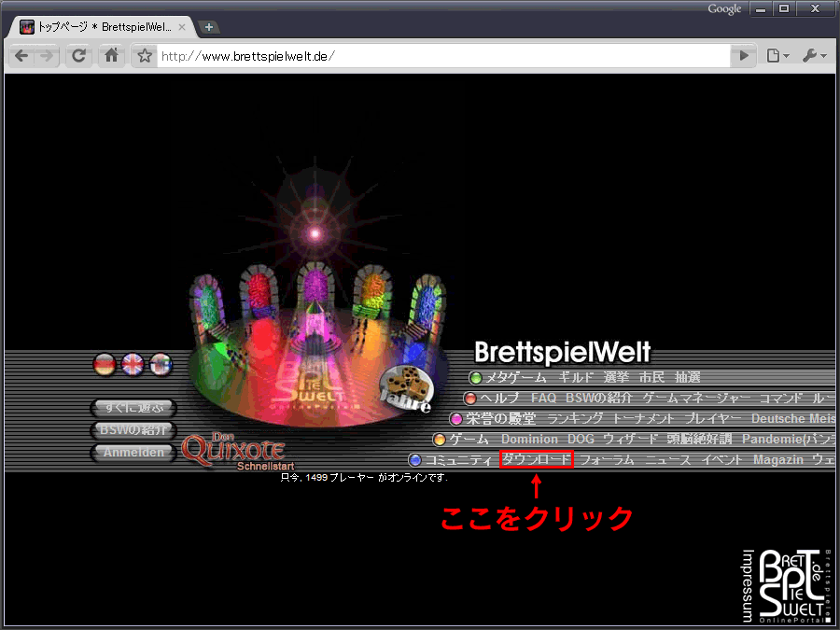This screenshot has height=630, width=840.
Task: Open the page menu dropdown
Action: pos(777,56)
